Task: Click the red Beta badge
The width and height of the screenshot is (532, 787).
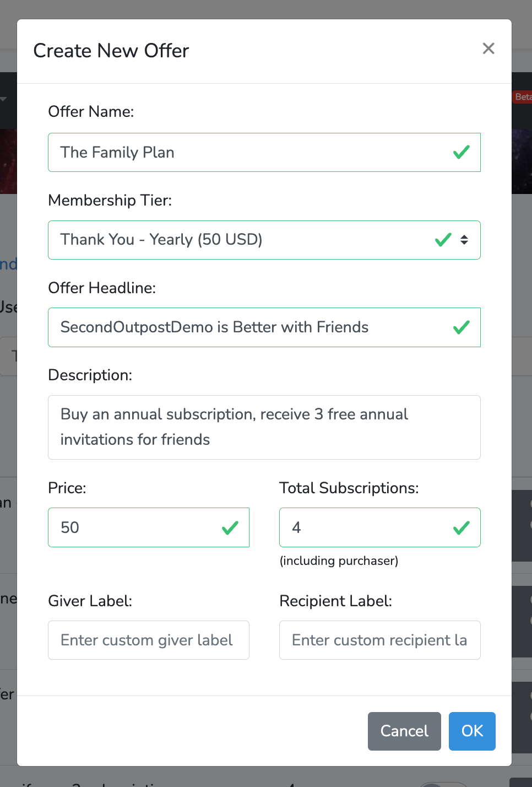Action: tap(522, 97)
